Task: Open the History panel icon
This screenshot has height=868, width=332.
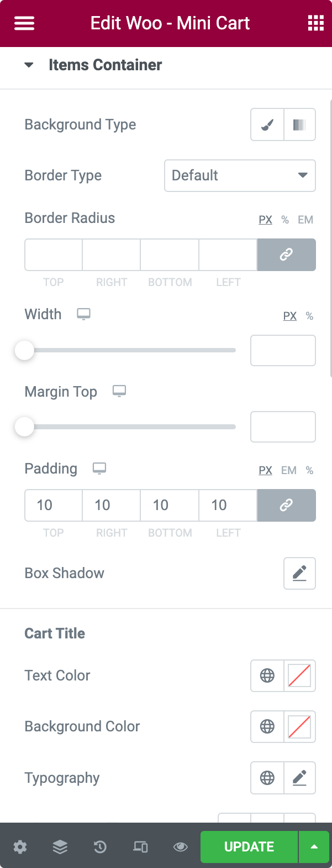Action: [100, 846]
